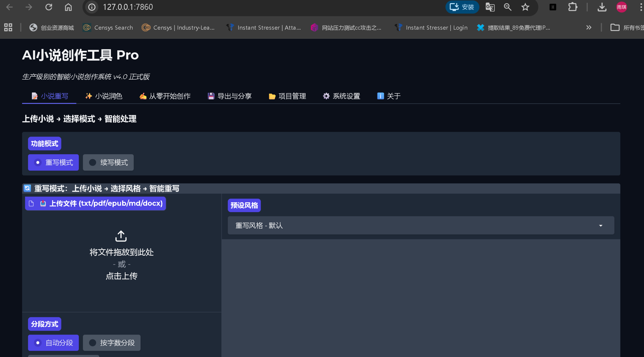Expand hidden bookmarks with double chevron

(589, 27)
